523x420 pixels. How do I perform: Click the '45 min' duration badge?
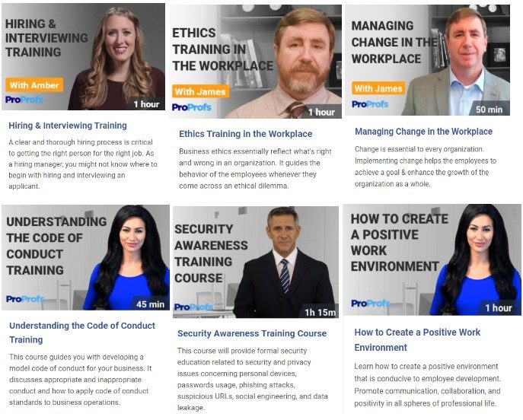tap(150, 304)
